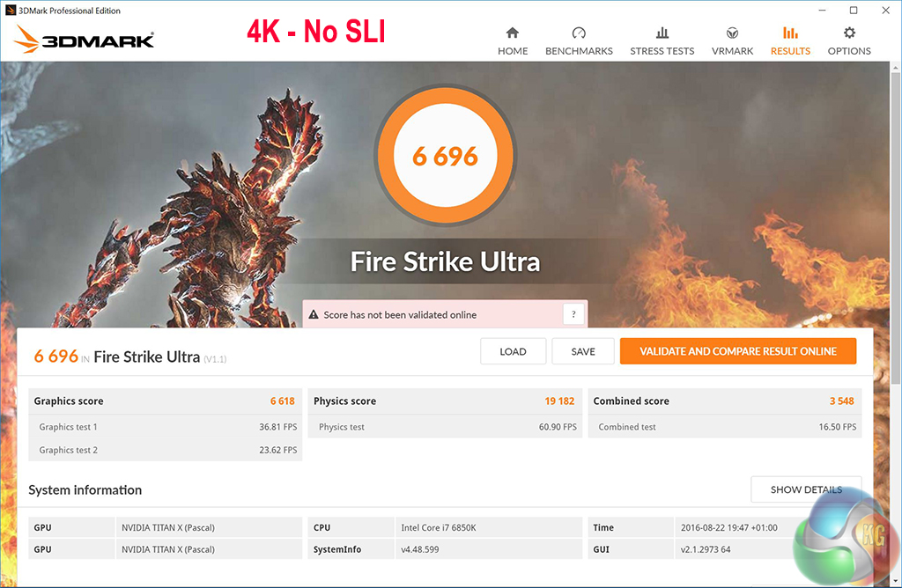
Task: Switch to the VRMARK tab label
Action: [732, 51]
